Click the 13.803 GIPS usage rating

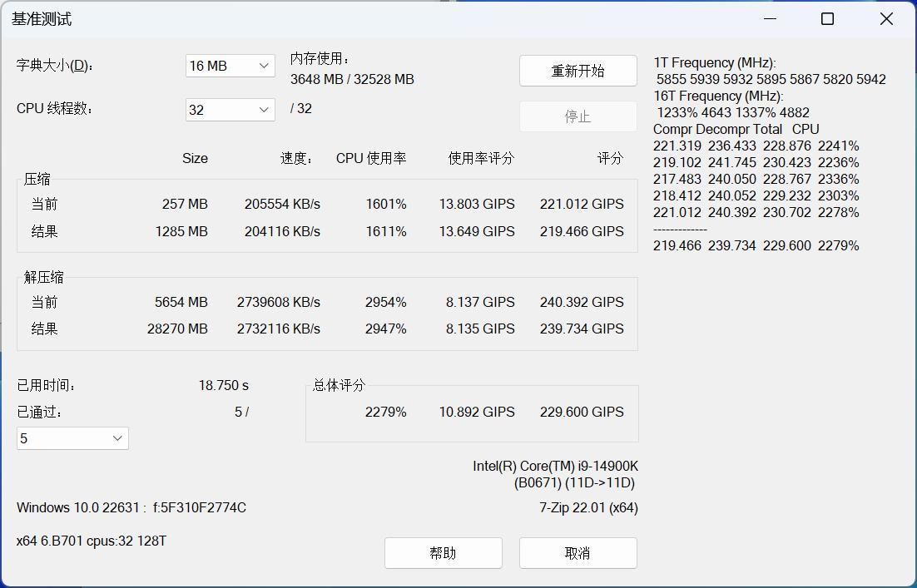click(477, 204)
